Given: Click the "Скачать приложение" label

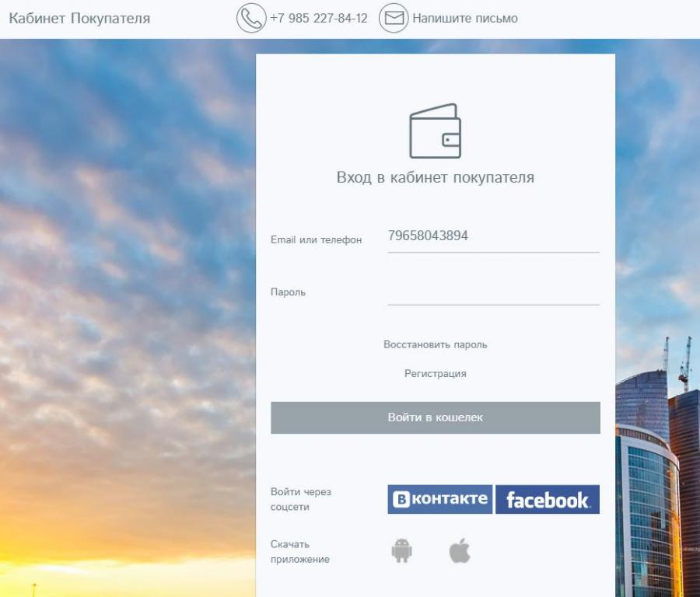Looking at the screenshot, I should click(299, 551).
